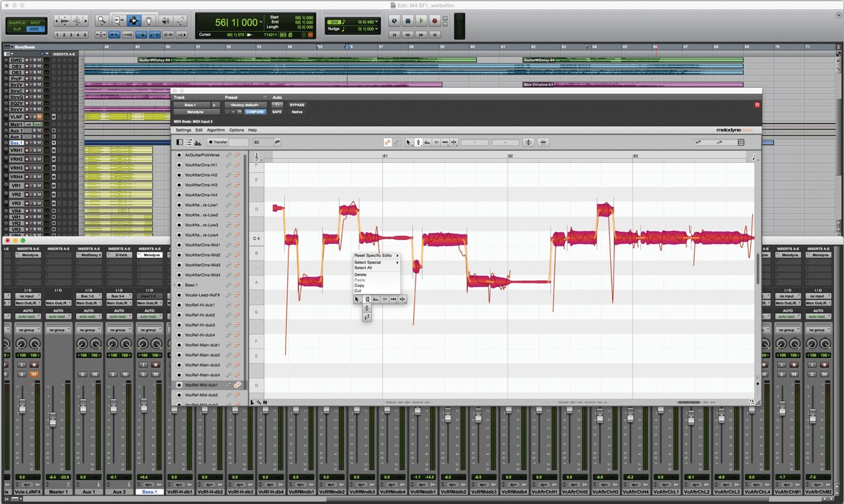Click the orange link icon in Melodyne toolbar
The width and height of the screenshot is (844, 504).
click(388, 142)
